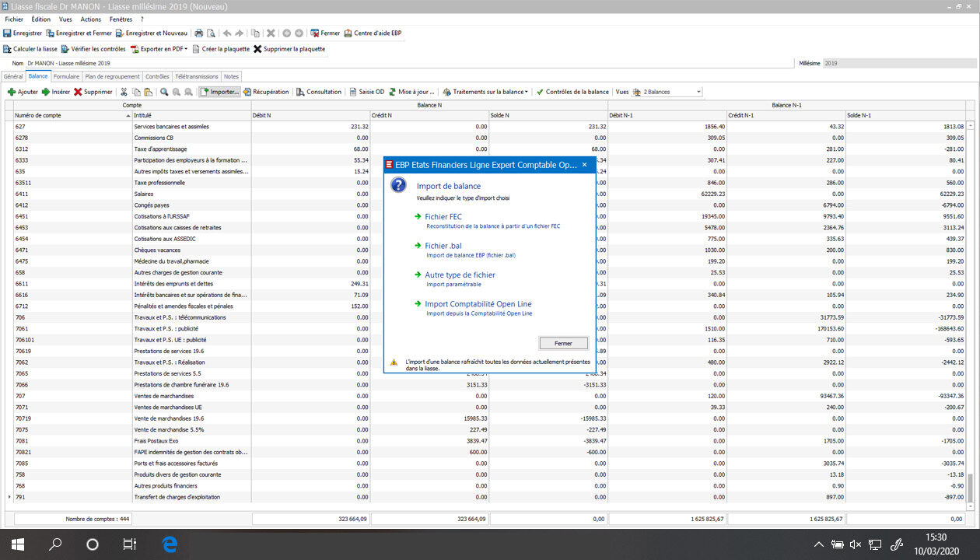Click the Fermer button in import dialog
This screenshot has height=560, width=980.
pos(563,343)
